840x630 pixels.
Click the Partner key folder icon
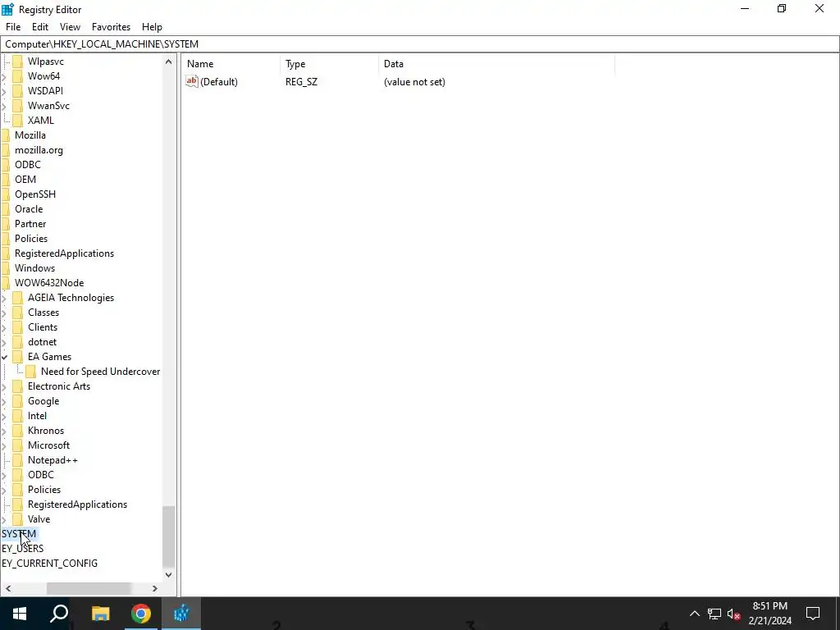pos(5,224)
